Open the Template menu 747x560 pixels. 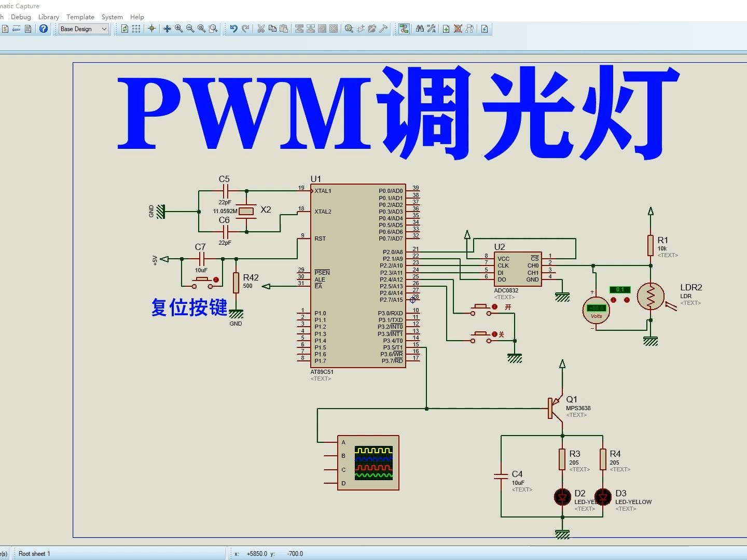80,17
